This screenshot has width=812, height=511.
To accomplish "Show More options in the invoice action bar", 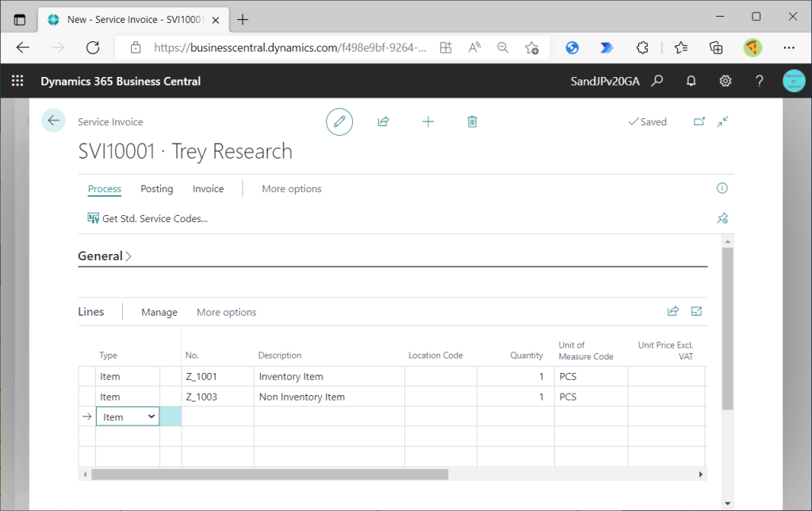I will (x=292, y=189).
